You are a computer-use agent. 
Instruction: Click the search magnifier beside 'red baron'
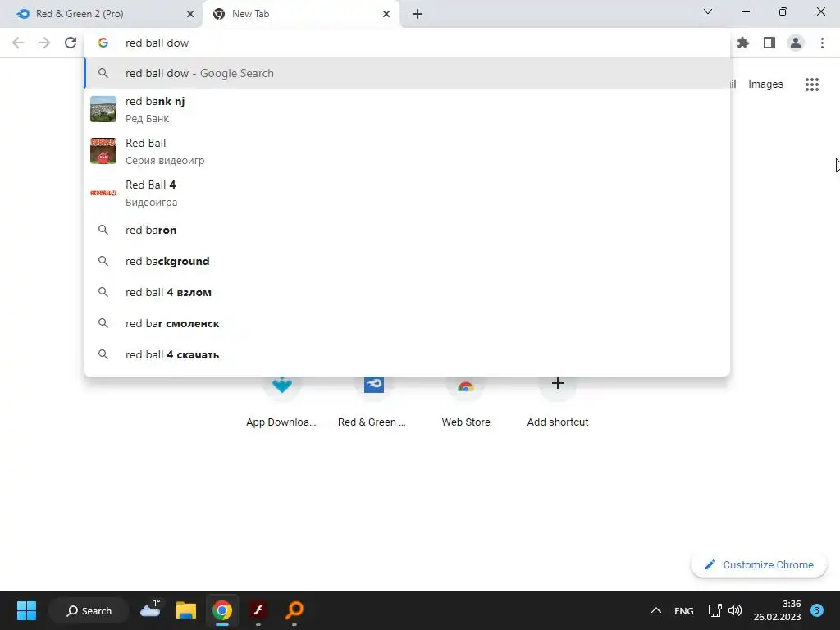coord(103,230)
